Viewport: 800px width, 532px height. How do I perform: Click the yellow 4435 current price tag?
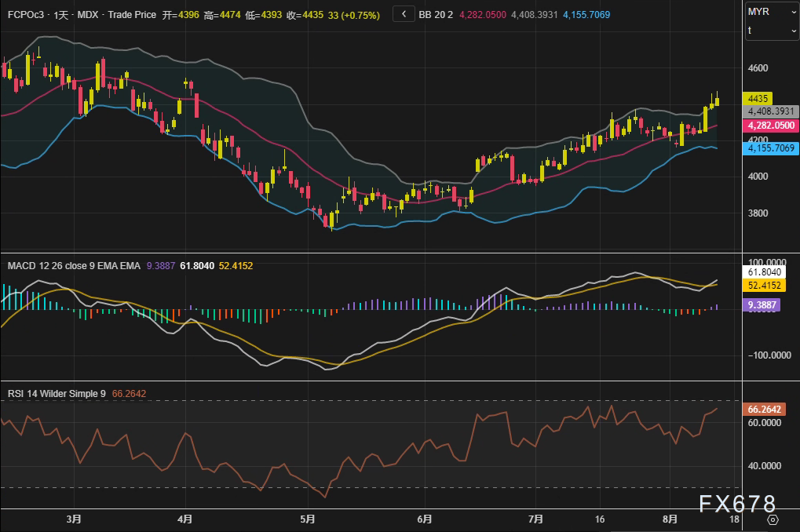[x=758, y=99]
